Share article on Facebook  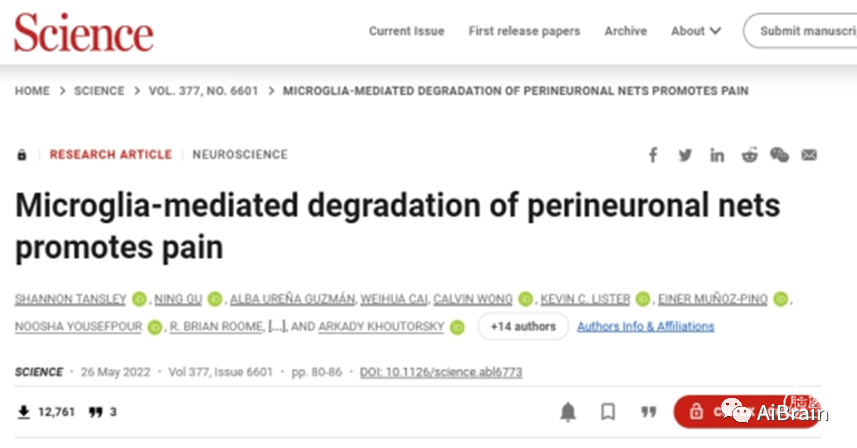point(653,155)
